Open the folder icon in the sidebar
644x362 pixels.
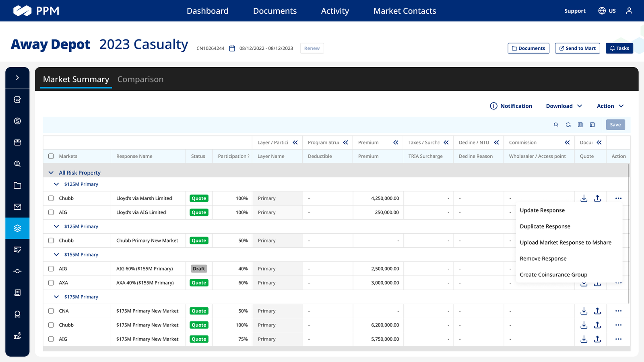(17, 185)
